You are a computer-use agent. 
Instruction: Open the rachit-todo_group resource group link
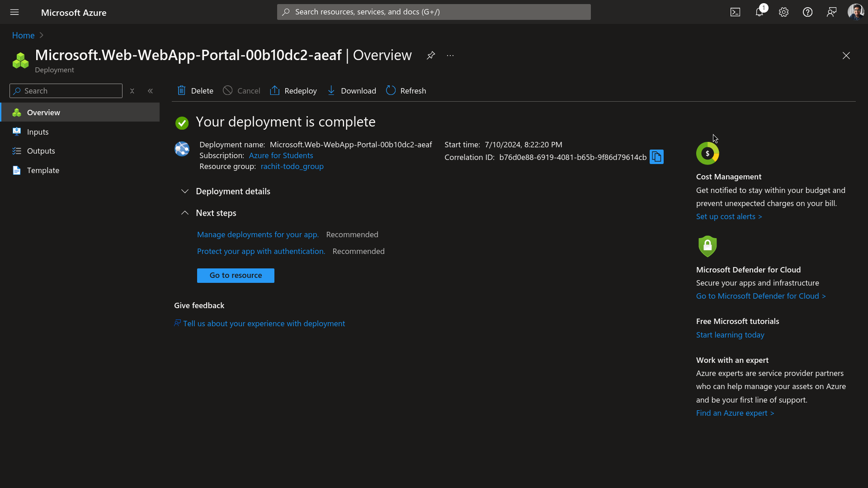[292, 166]
